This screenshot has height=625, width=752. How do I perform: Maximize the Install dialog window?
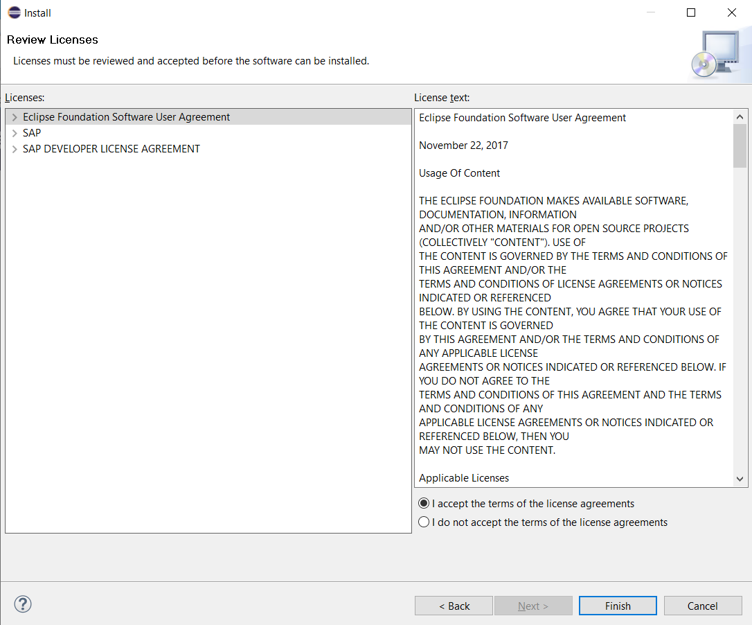(x=691, y=12)
